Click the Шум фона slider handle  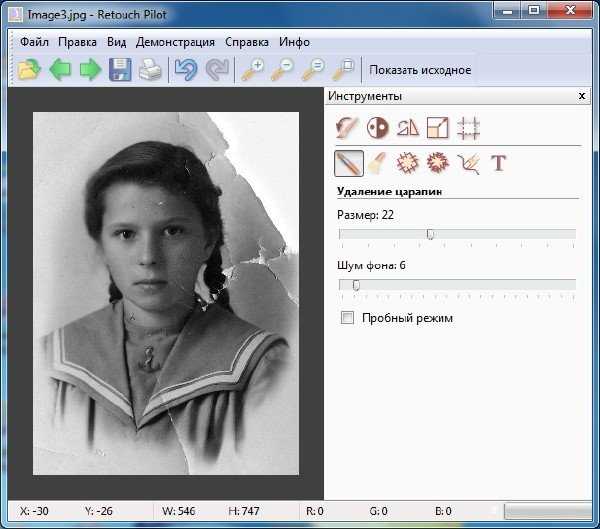pos(356,285)
